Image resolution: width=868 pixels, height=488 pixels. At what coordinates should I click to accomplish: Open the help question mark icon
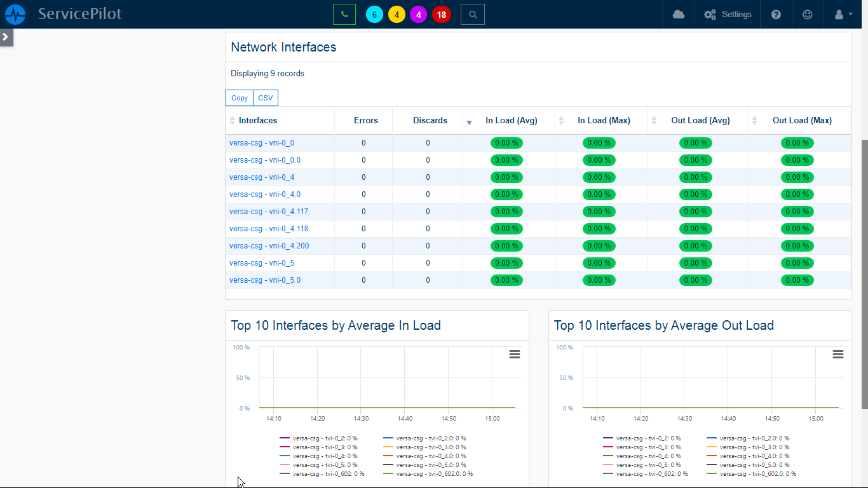tap(776, 15)
